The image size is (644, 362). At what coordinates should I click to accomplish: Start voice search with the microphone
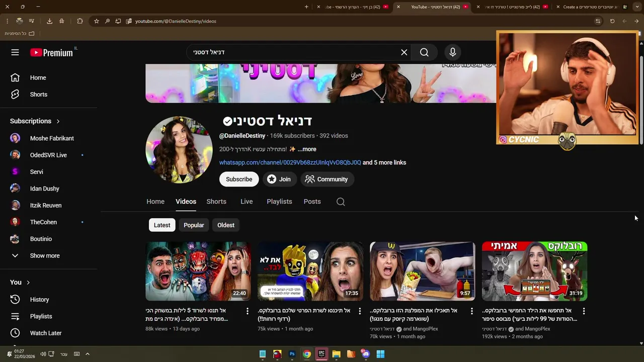click(452, 52)
